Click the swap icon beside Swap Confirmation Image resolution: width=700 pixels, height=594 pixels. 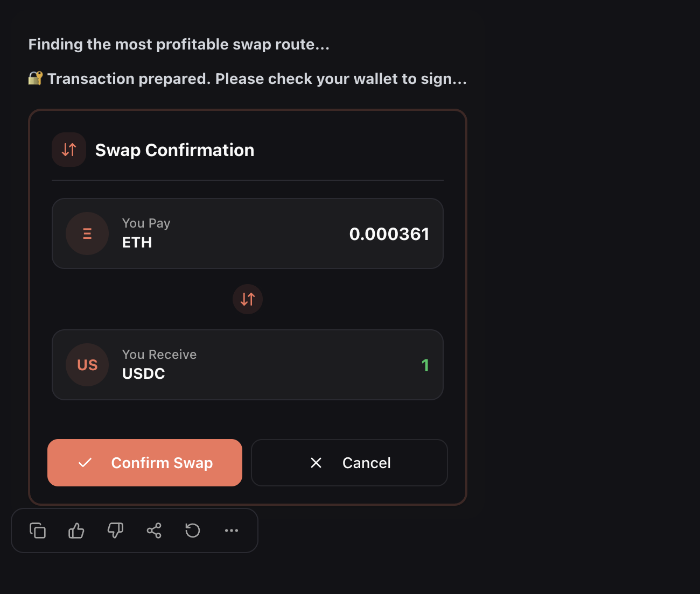click(69, 150)
